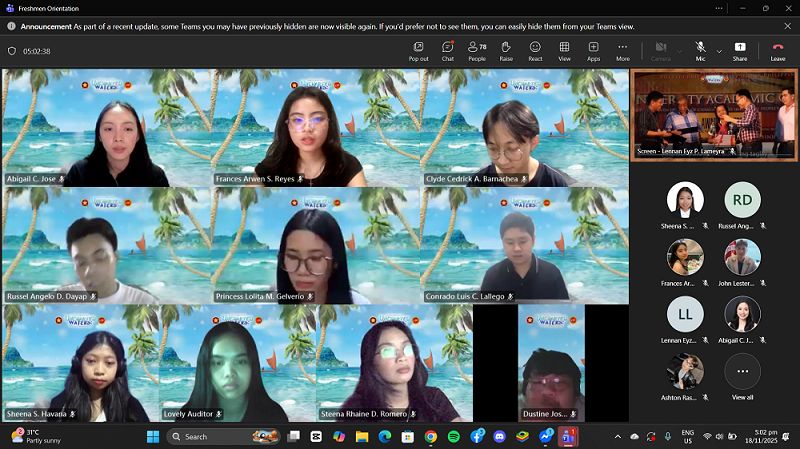Click View all participants
Viewport: 800px width, 449px height.
742,377
